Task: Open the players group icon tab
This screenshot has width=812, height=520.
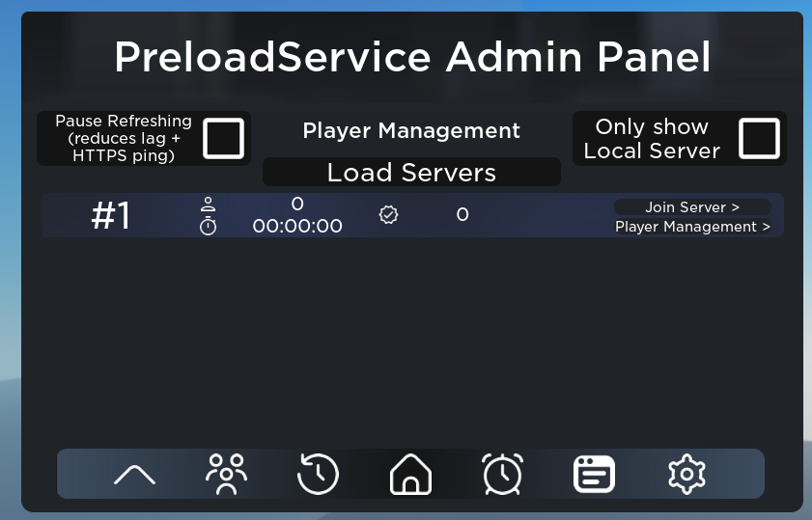Action: (x=226, y=474)
